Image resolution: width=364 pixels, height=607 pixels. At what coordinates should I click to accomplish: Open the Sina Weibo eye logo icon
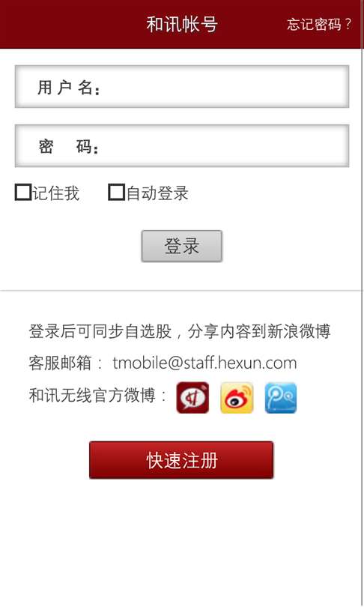(x=237, y=398)
